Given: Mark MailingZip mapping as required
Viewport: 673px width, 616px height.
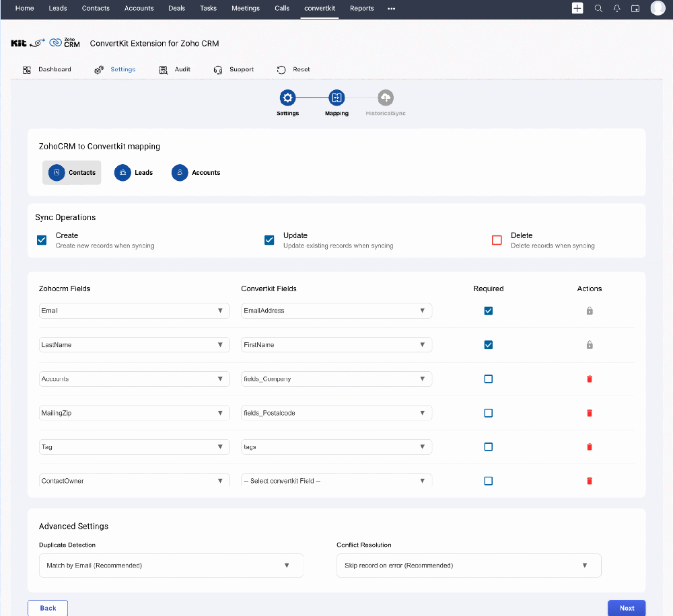Looking at the screenshot, I should pyautogui.click(x=488, y=413).
